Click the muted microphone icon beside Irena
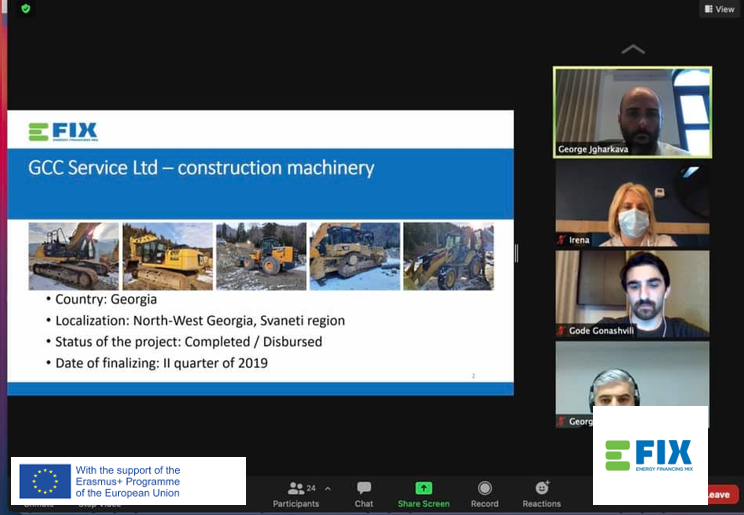744x515 pixels. (x=561, y=240)
